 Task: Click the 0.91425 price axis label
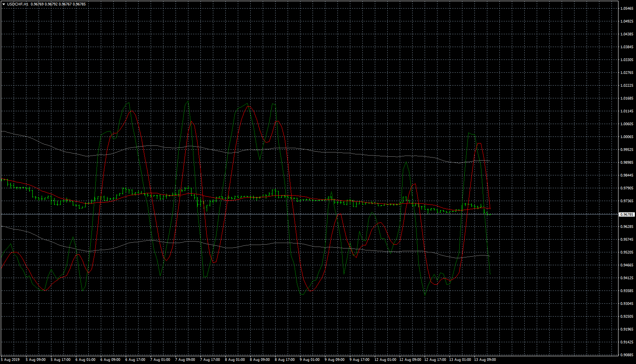[627, 342]
